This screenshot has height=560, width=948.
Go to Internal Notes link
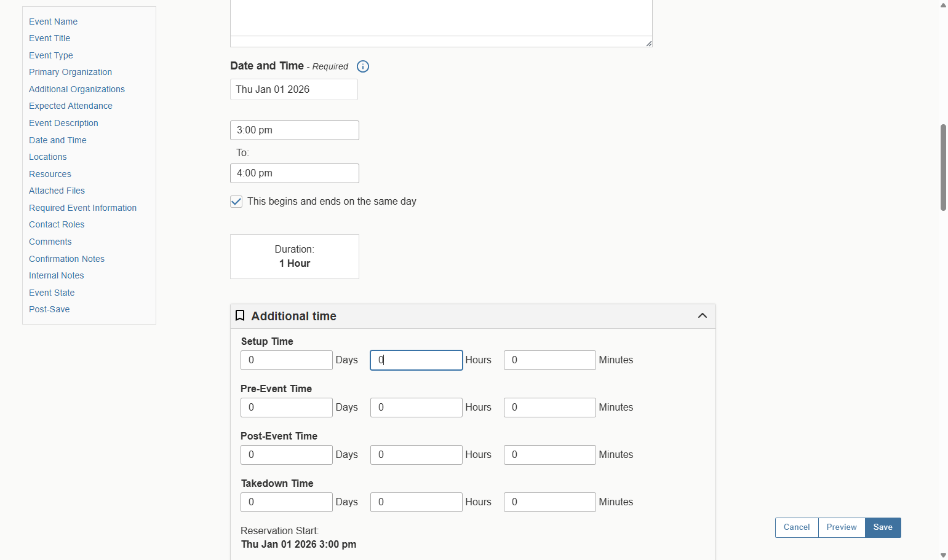pos(56,275)
